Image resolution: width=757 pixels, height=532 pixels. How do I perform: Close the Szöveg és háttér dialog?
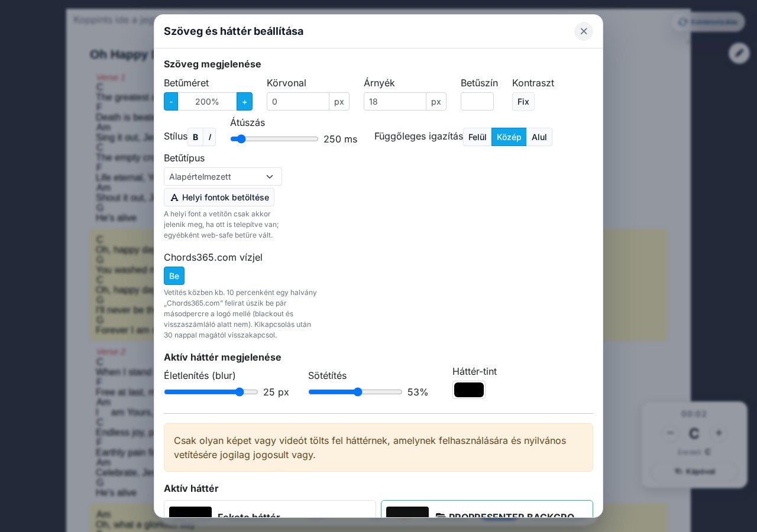click(584, 31)
